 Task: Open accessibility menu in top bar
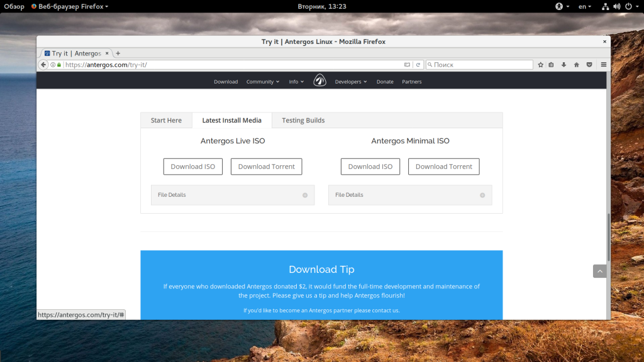click(x=562, y=6)
